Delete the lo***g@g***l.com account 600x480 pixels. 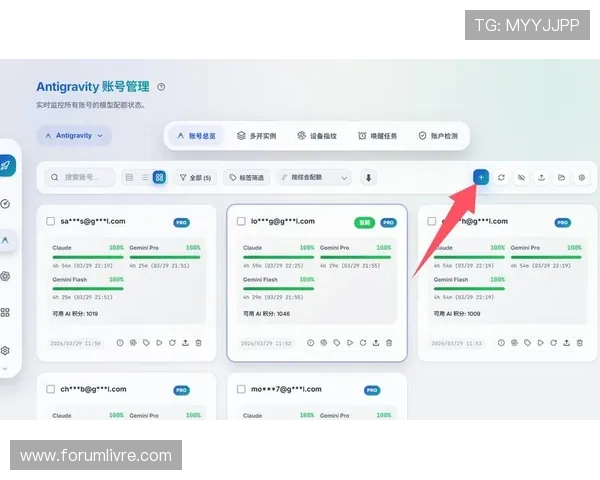click(389, 343)
